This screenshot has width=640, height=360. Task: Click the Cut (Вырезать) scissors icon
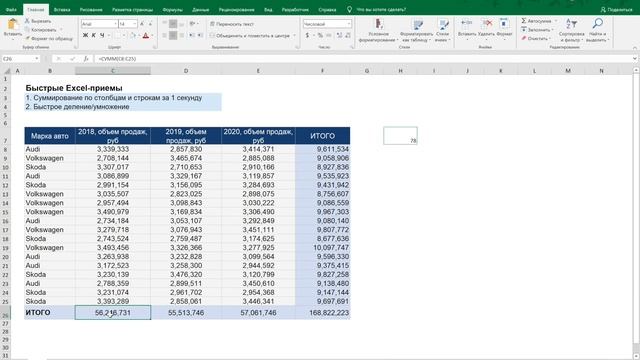click(27, 21)
